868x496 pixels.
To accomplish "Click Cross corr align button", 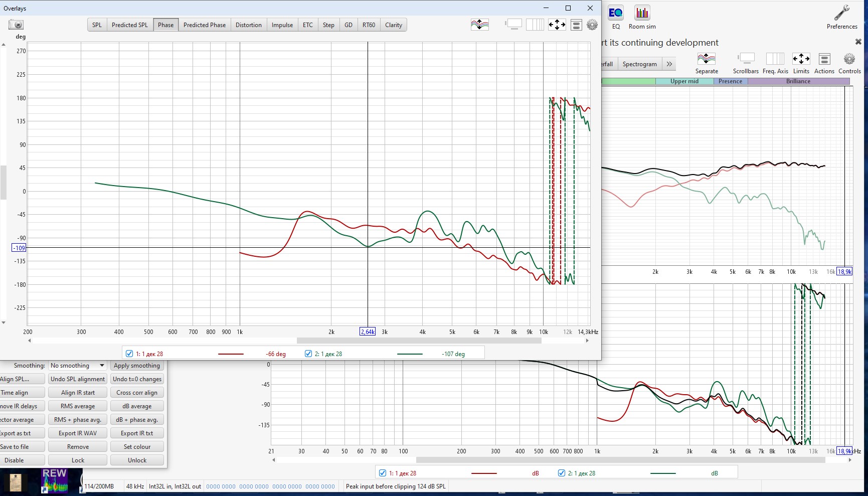I will [137, 393].
